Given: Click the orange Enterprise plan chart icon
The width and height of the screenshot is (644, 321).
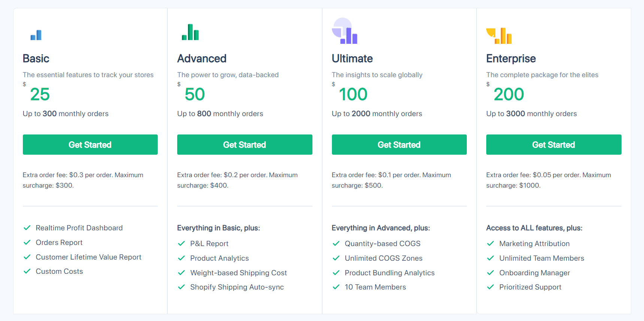Looking at the screenshot, I should (499, 34).
